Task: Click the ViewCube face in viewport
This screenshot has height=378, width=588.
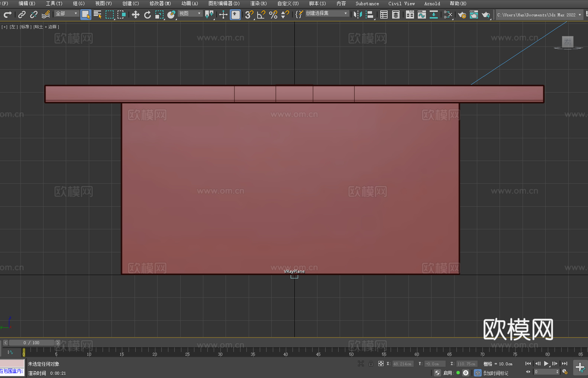Action: click(568, 42)
